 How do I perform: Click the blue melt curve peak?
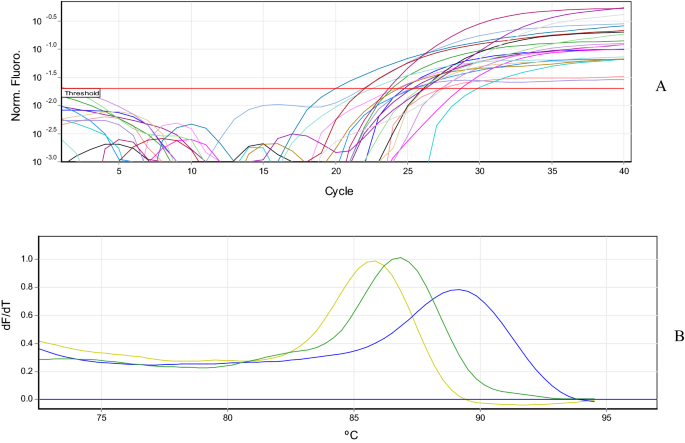pos(458,289)
